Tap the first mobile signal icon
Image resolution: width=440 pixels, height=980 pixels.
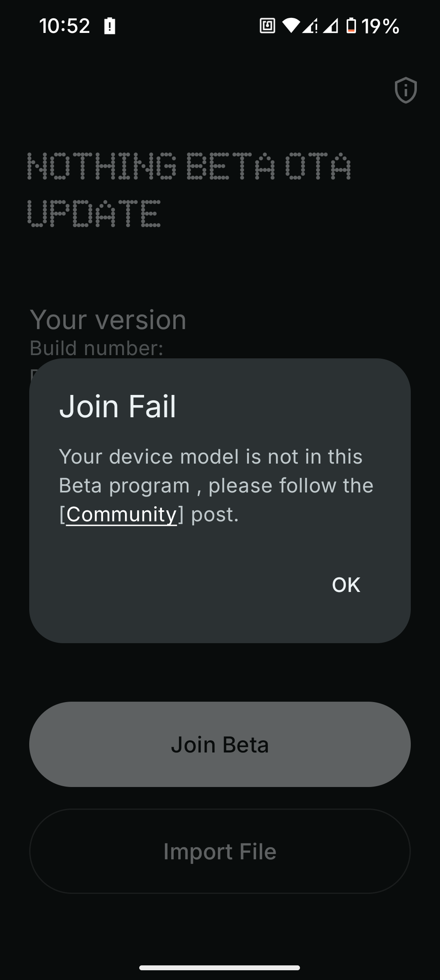click(x=310, y=26)
